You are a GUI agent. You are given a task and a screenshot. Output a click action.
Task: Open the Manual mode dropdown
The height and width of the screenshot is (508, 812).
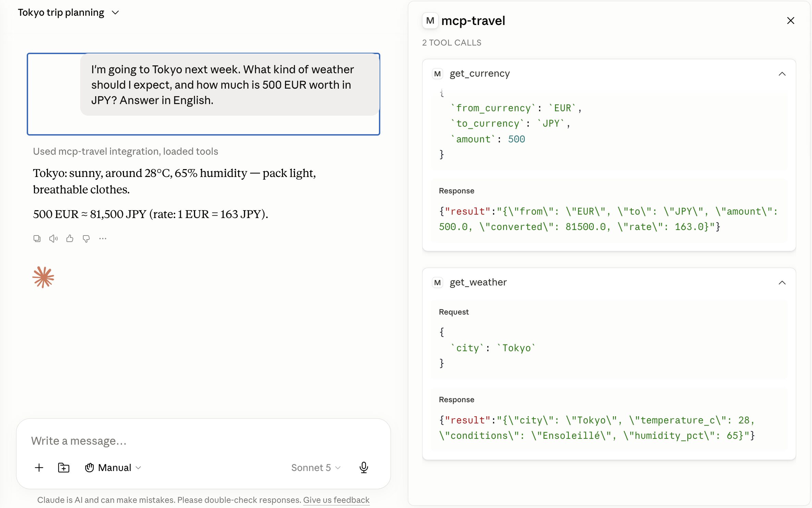[x=113, y=468]
